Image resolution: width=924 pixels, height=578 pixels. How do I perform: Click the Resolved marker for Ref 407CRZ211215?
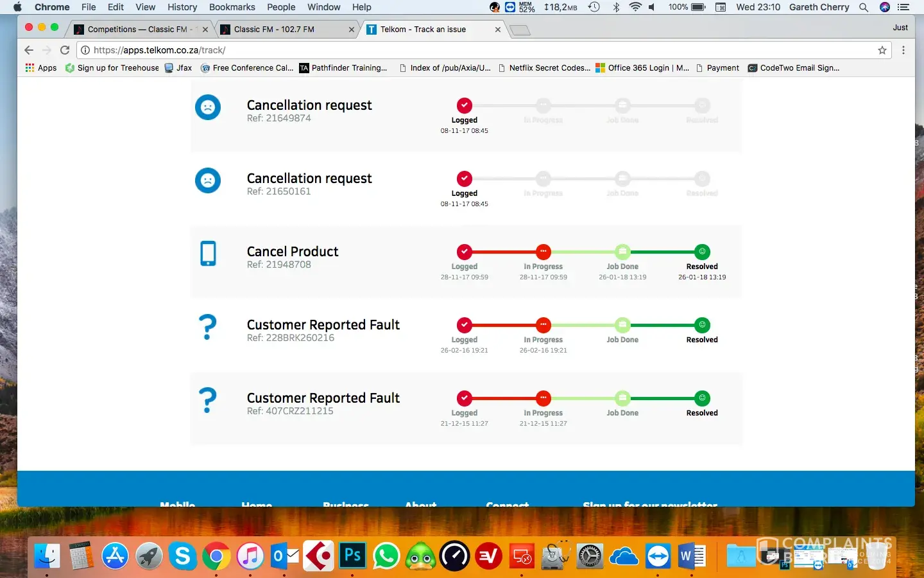point(703,398)
